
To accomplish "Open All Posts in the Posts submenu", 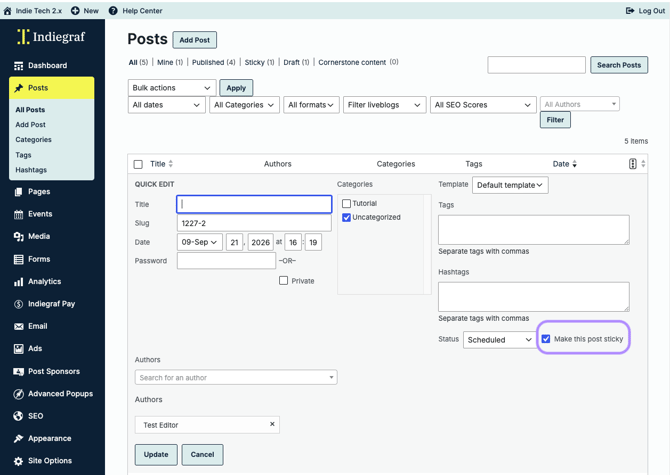I will click(x=30, y=110).
